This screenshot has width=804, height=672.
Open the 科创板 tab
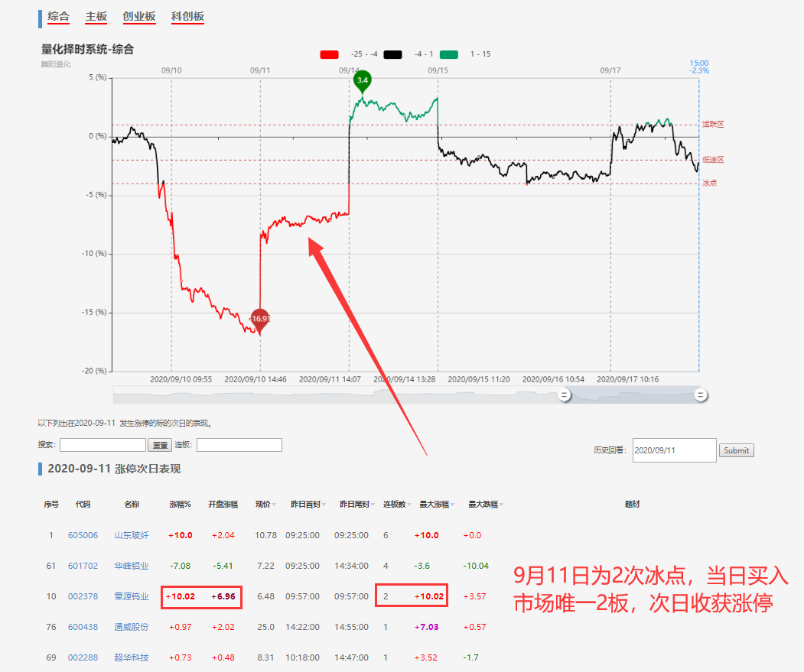(x=187, y=16)
